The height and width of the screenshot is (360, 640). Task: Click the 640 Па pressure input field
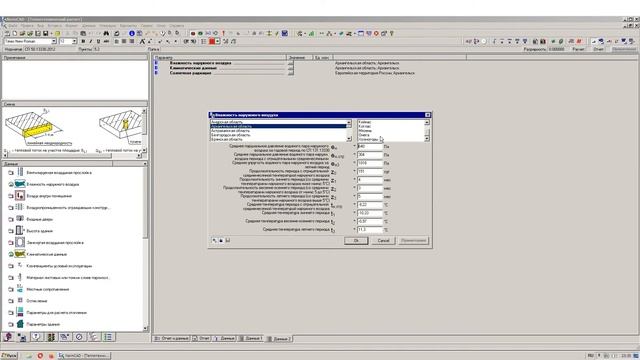pos(370,147)
